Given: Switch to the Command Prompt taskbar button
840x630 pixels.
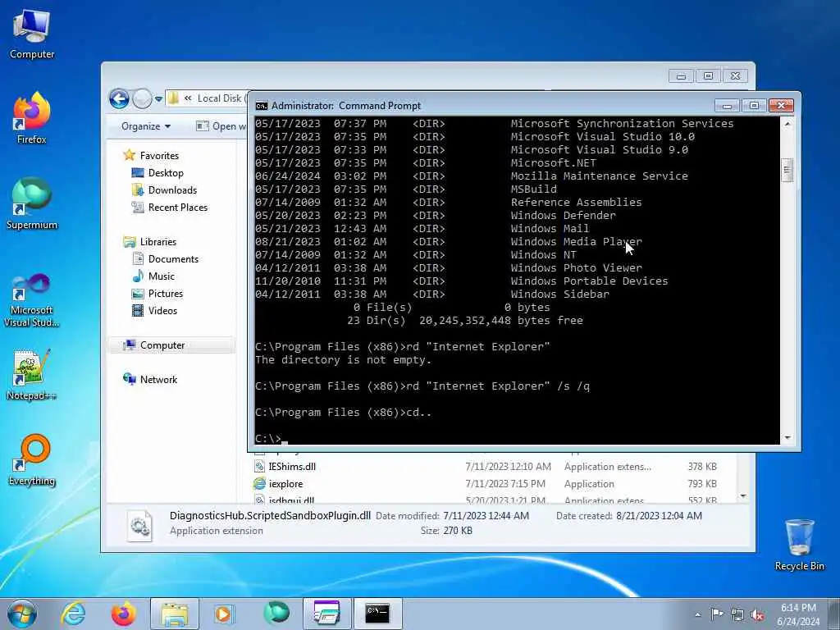Looking at the screenshot, I should pyautogui.click(x=377, y=614).
